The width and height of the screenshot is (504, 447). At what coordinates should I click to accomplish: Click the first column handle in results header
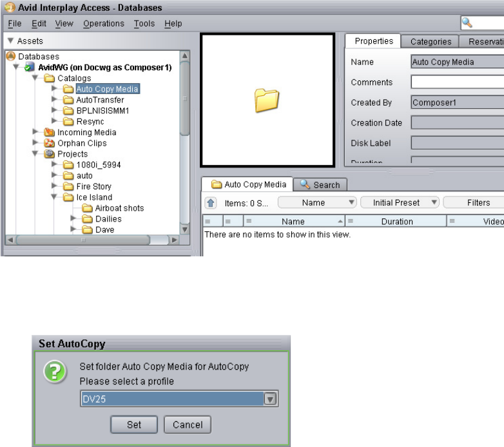click(x=208, y=222)
